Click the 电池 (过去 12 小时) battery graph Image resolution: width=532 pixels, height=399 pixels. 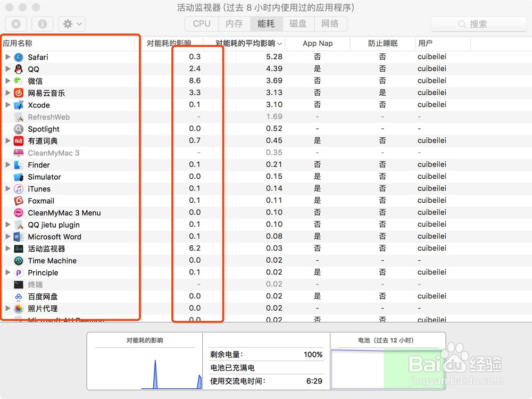(387, 368)
